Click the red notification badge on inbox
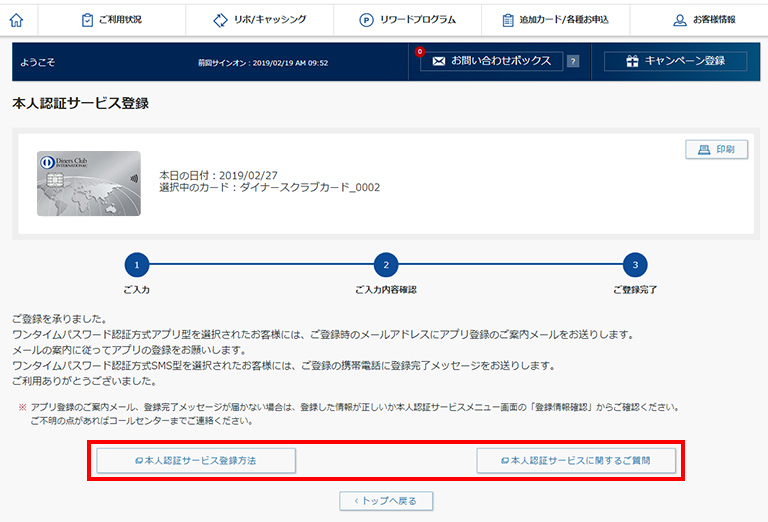The height and width of the screenshot is (522, 768). click(420, 51)
